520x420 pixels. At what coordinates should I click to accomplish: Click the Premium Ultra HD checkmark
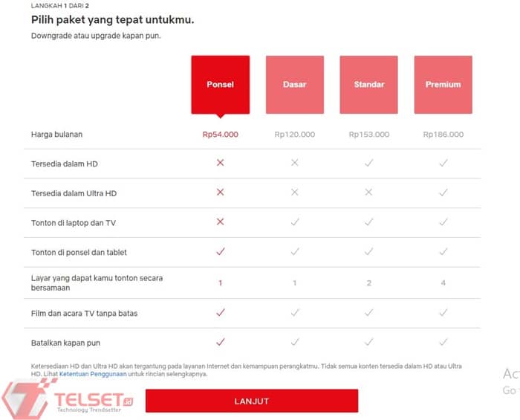click(443, 193)
